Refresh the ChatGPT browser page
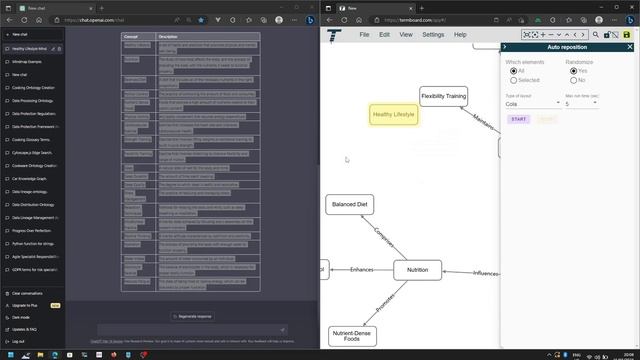640x360 pixels. pos(24,20)
